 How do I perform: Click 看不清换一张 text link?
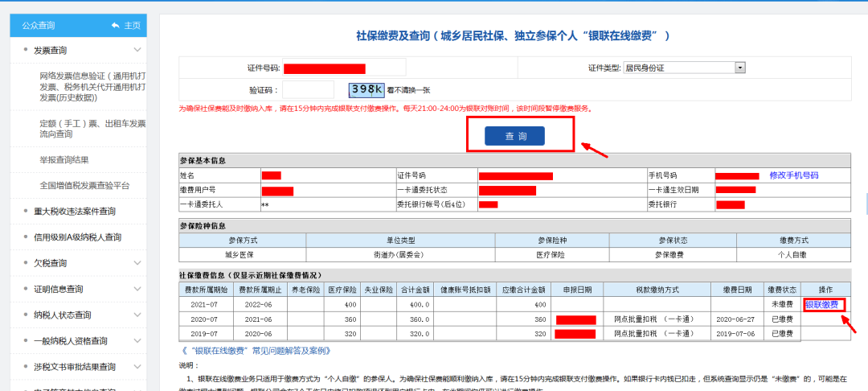[x=408, y=90]
